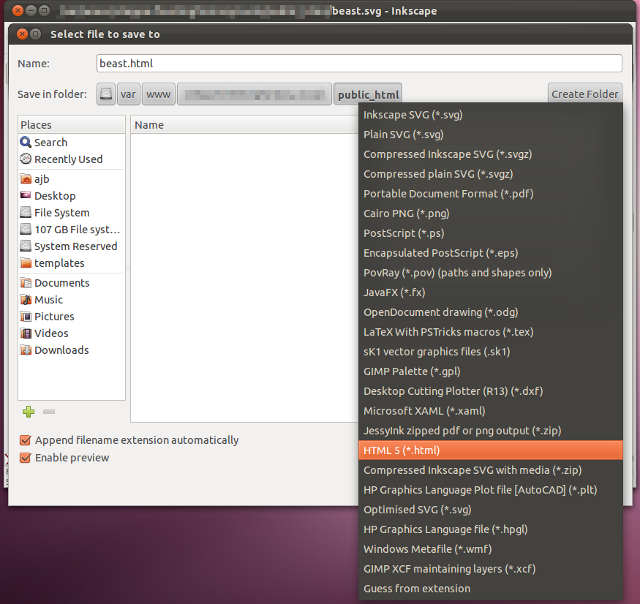Click the Music folder icon in Places
This screenshot has height=604, width=640.
pos(26,300)
